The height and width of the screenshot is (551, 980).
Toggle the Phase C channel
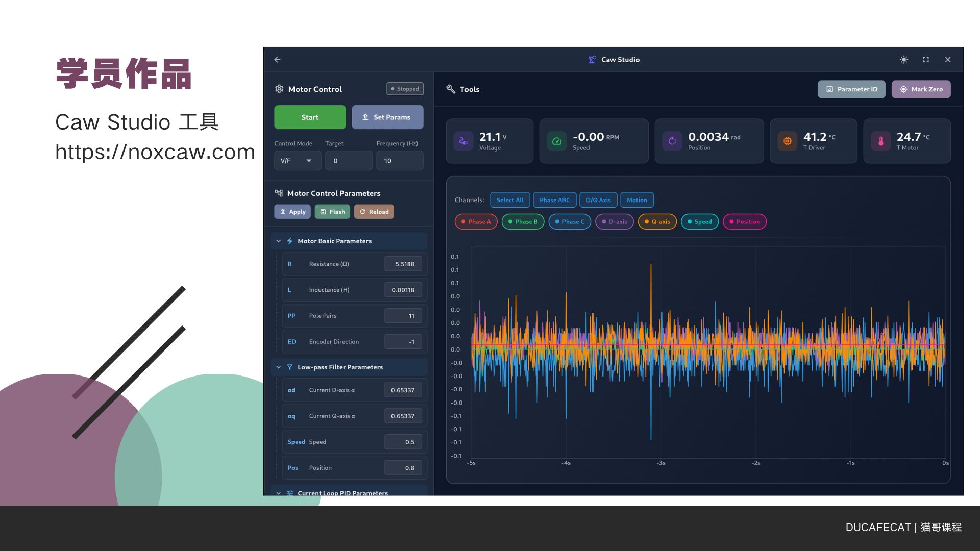click(570, 222)
